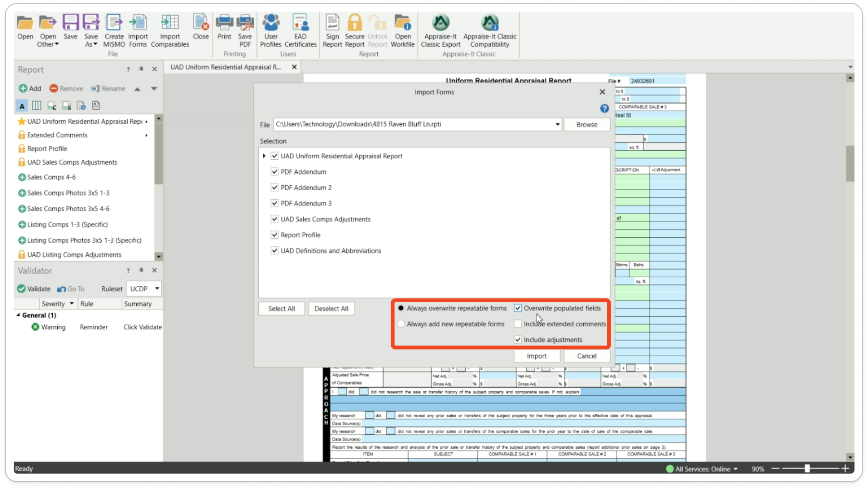Click the Create MISMO icon
868x489 pixels.
pyautogui.click(x=114, y=23)
